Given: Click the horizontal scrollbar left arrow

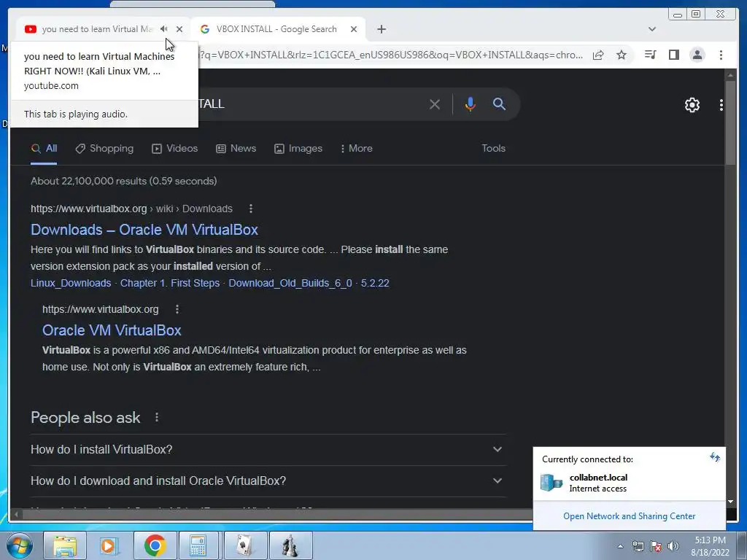Looking at the screenshot, I should point(16,514).
